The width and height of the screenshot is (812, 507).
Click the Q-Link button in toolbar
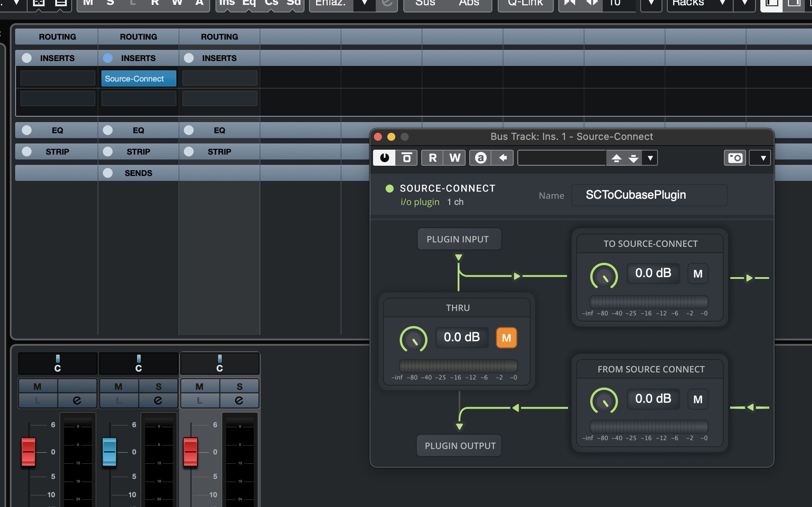pos(525,4)
